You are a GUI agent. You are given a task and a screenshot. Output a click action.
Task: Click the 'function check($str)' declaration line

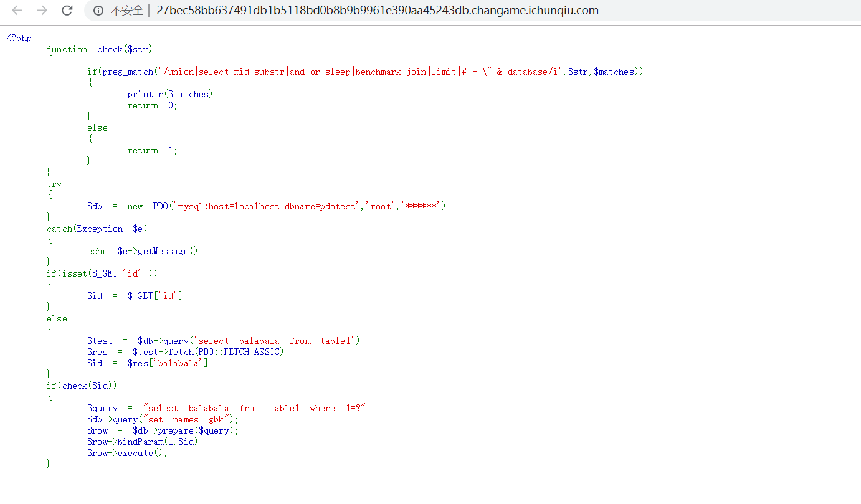(x=99, y=49)
